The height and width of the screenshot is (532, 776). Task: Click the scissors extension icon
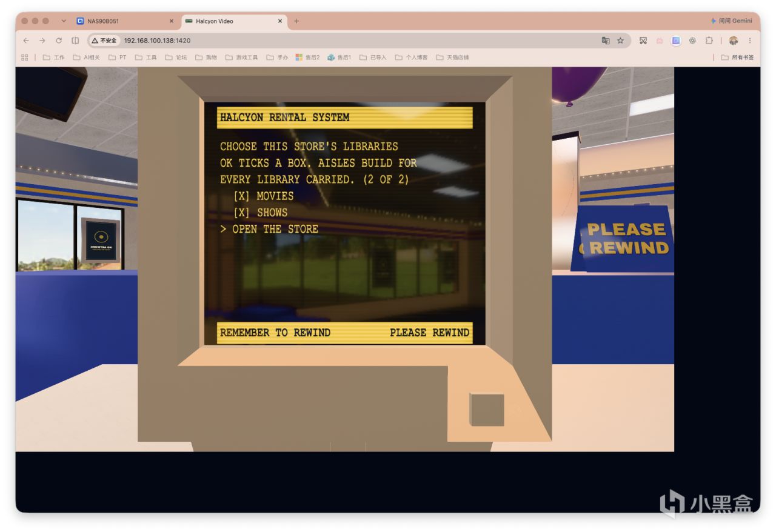(643, 41)
